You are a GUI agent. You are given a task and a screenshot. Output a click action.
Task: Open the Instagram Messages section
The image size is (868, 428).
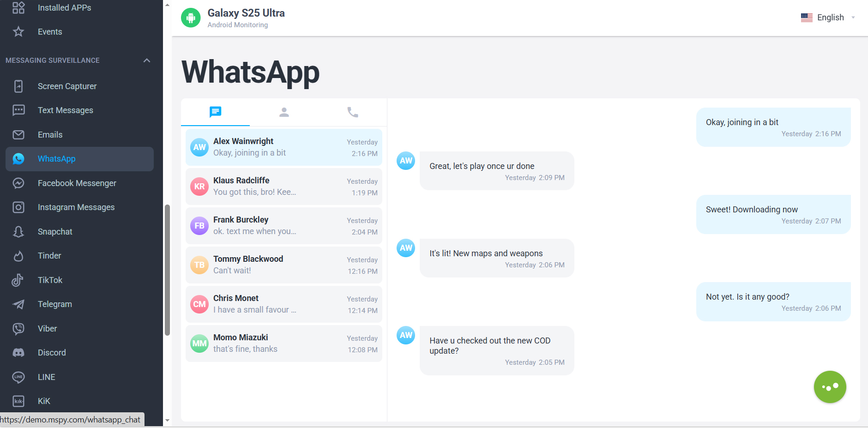coord(76,207)
